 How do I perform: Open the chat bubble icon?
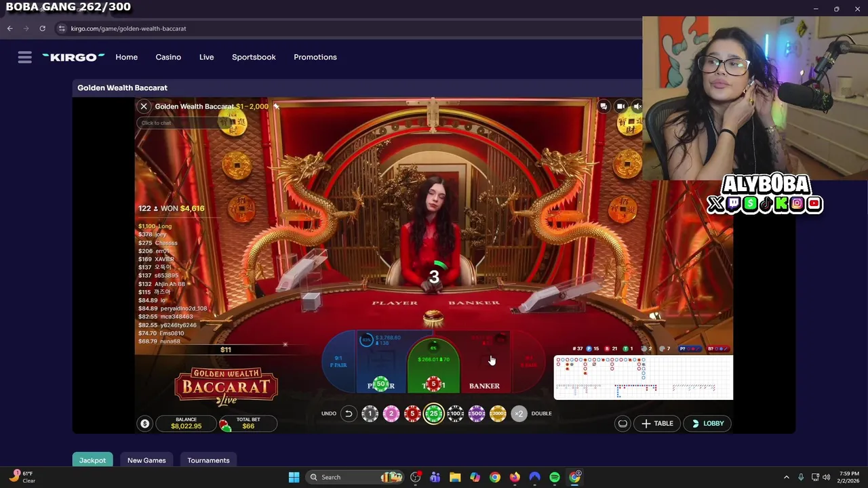[x=604, y=106]
